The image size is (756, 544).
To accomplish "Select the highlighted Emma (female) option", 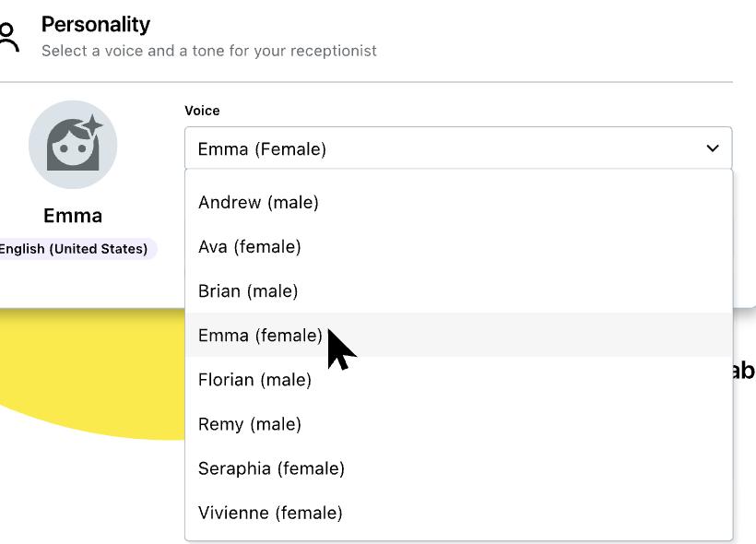I will point(260,335).
